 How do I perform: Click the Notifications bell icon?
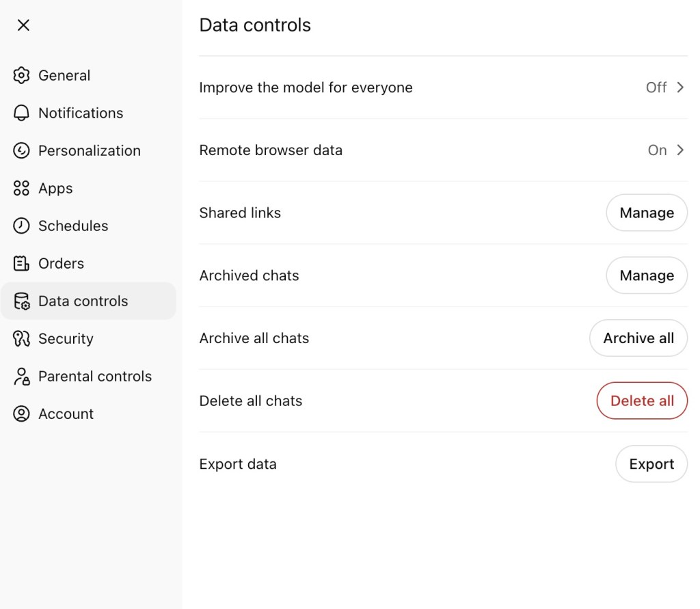pyautogui.click(x=22, y=113)
